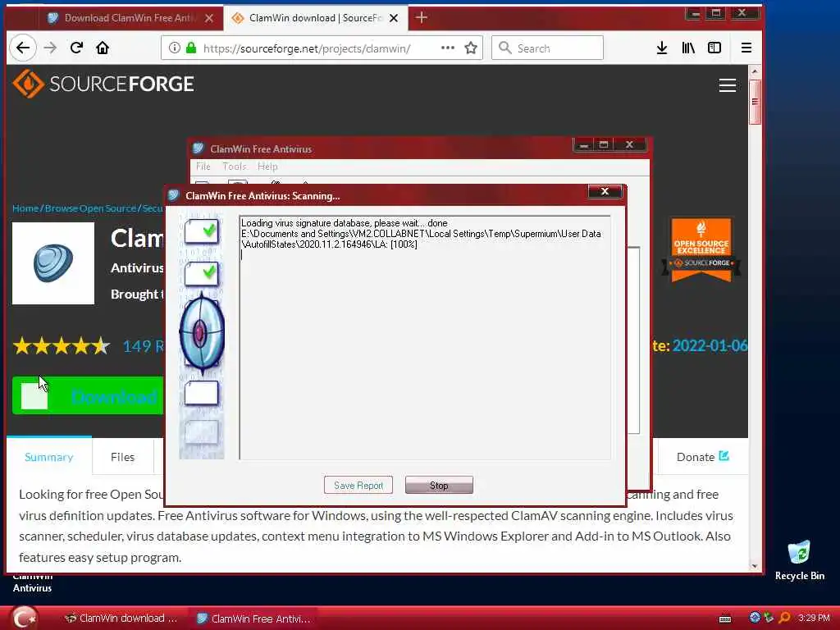840x630 pixels.
Task: Open page actions three-dot menu
Action: 447,48
